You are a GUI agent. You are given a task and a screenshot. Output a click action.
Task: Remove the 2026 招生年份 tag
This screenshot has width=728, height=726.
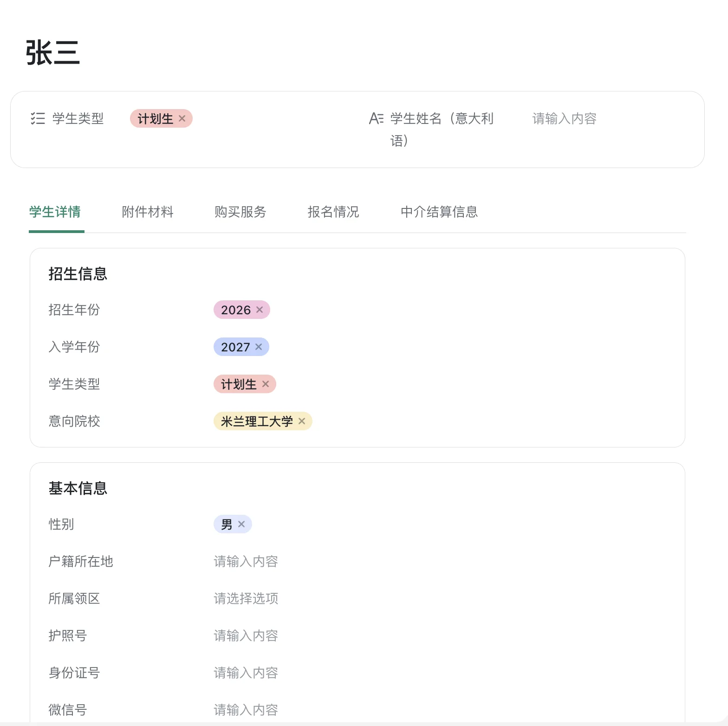click(x=260, y=310)
